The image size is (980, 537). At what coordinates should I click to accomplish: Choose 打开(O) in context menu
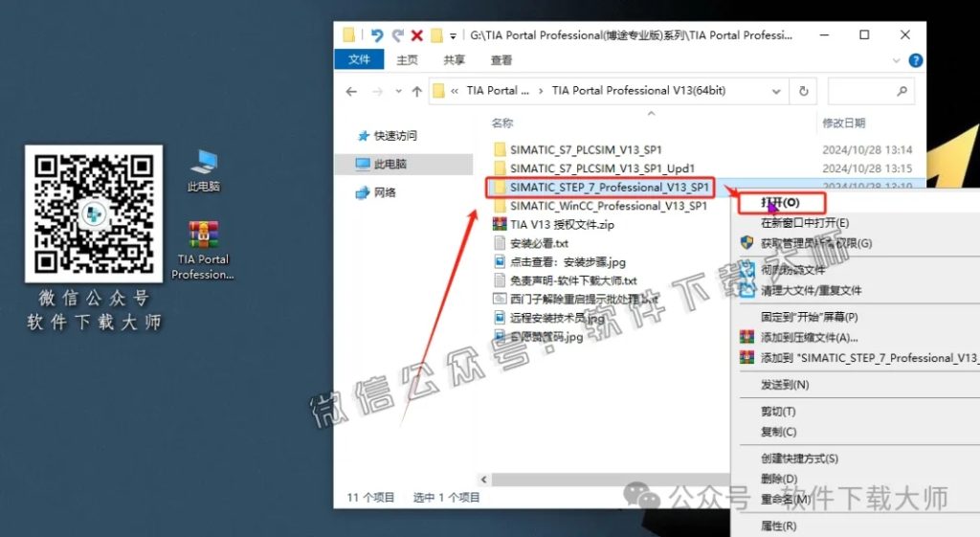pos(781,203)
